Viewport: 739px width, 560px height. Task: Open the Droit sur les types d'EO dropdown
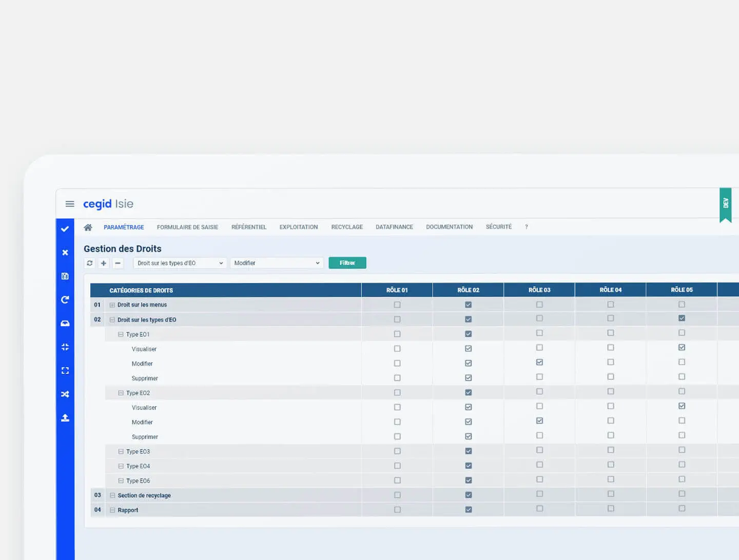180,263
